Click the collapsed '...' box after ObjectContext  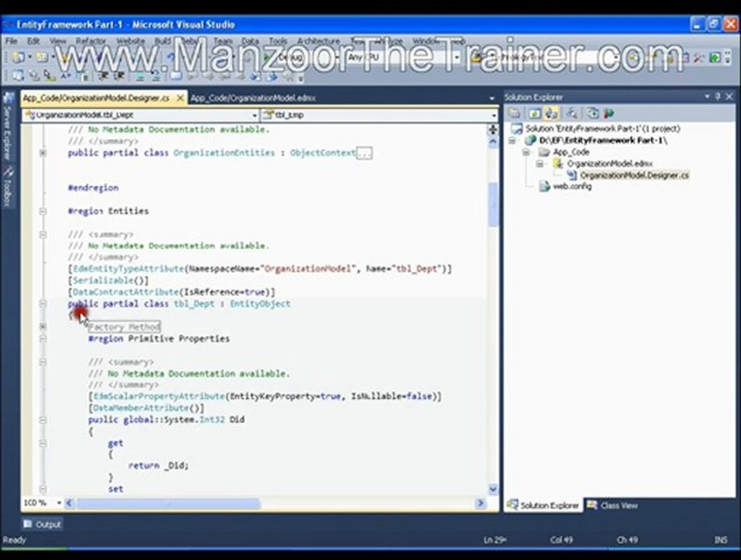point(364,153)
